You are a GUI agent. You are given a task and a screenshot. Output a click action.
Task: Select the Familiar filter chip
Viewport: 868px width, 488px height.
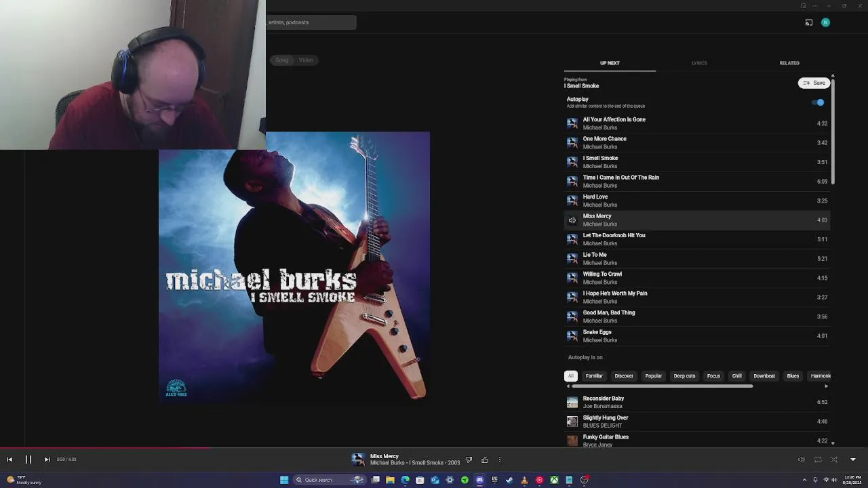[x=594, y=376]
